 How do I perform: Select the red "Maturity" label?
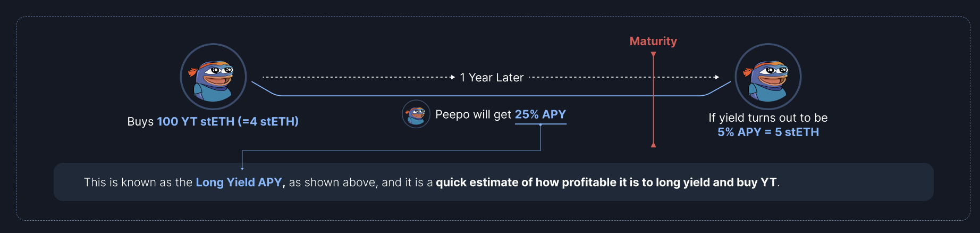653,41
